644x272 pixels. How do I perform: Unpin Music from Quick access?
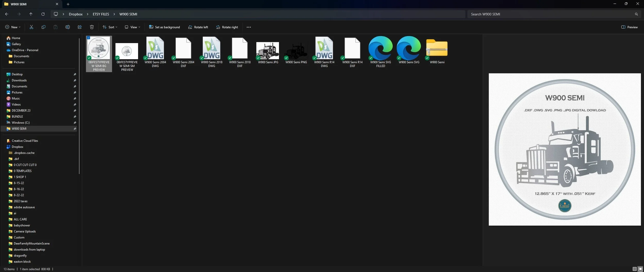75,98
